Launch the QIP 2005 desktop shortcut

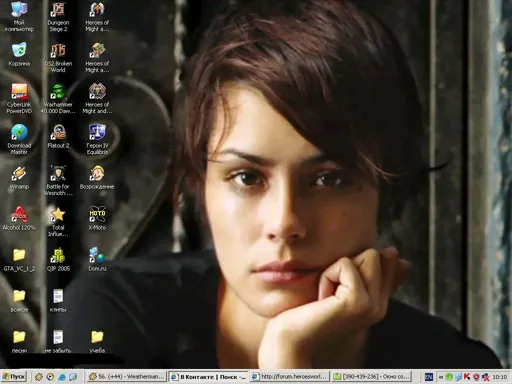click(58, 260)
